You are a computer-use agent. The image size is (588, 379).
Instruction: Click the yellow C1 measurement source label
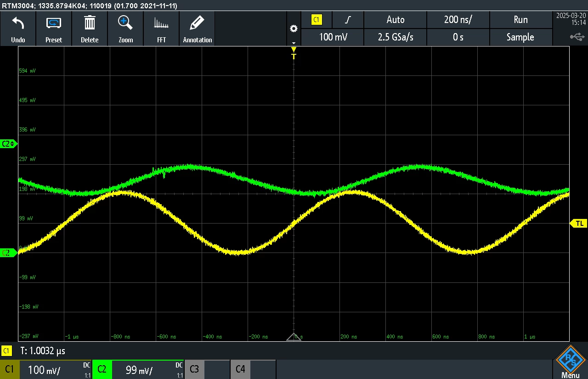click(x=7, y=351)
